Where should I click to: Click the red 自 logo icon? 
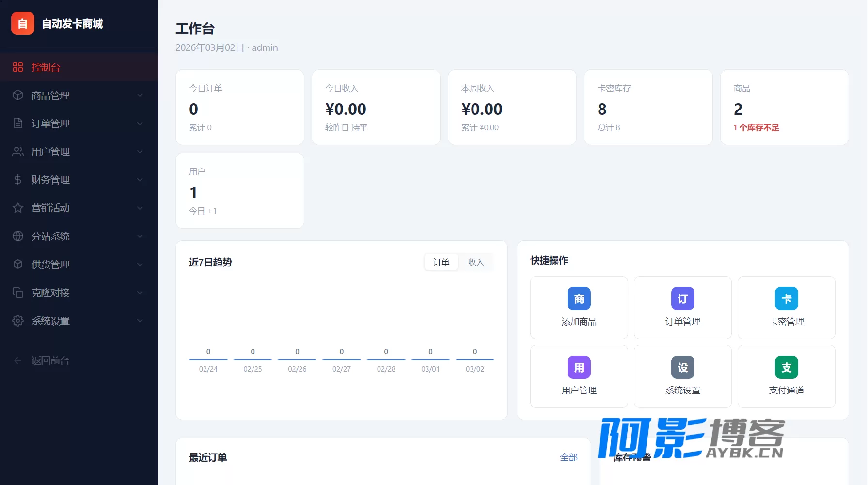[23, 23]
